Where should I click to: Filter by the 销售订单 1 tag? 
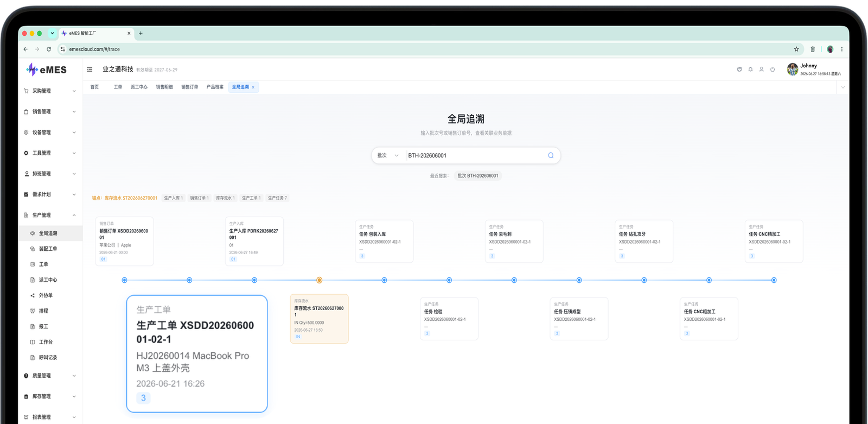pyautogui.click(x=199, y=198)
